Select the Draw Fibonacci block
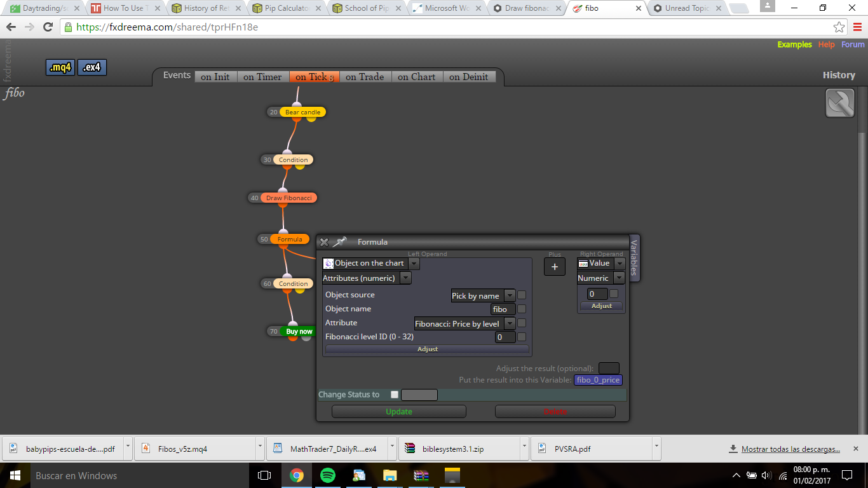Image resolution: width=868 pixels, height=488 pixels. click(288, 198)
